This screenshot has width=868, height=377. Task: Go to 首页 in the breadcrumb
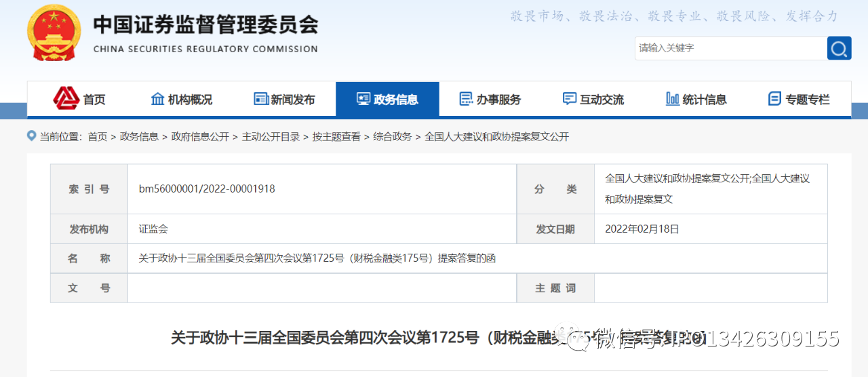coord(98,136)
